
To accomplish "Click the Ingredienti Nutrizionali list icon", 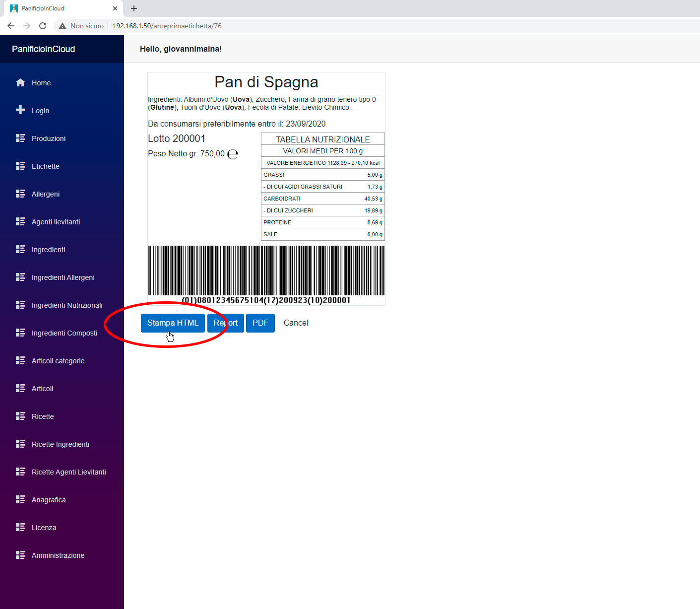I will (20, 305).
